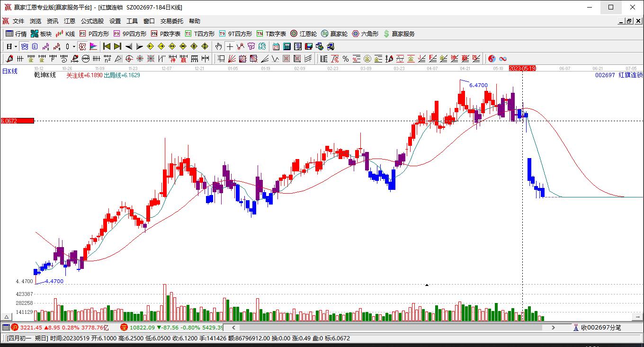The height and width of the screenshot is (347, 644).
Task: Switch to the K线 chart view
Action: [x=65, y=34]
